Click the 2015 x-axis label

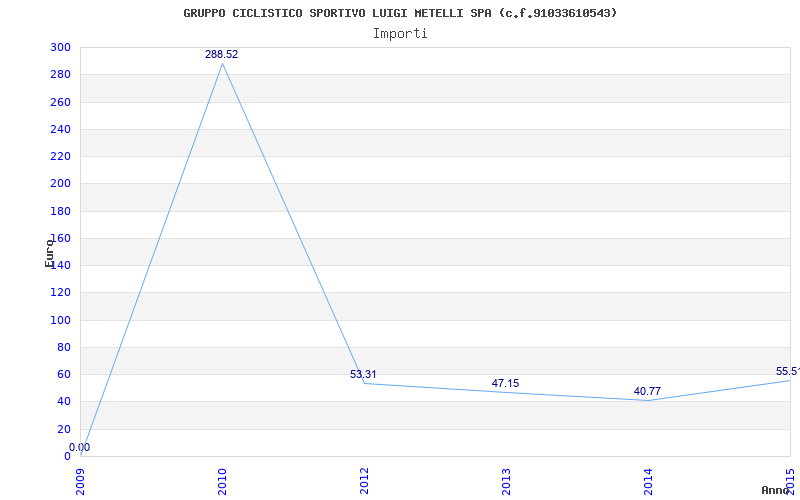pyautogui.click(x=790, y=482)
